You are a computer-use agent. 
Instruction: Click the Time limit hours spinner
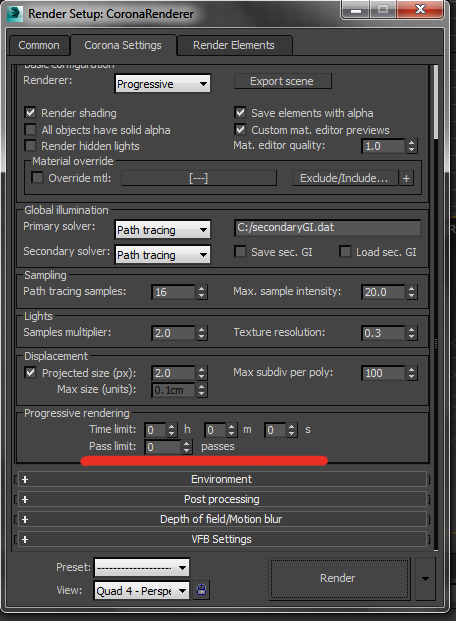[x=172, y=430]
